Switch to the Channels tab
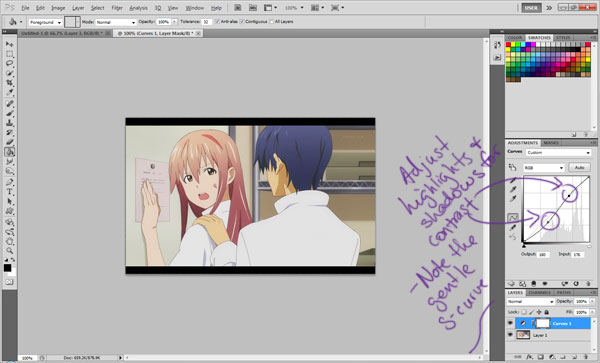The height and width of the screenshot is (363, 600). [539, 293]
